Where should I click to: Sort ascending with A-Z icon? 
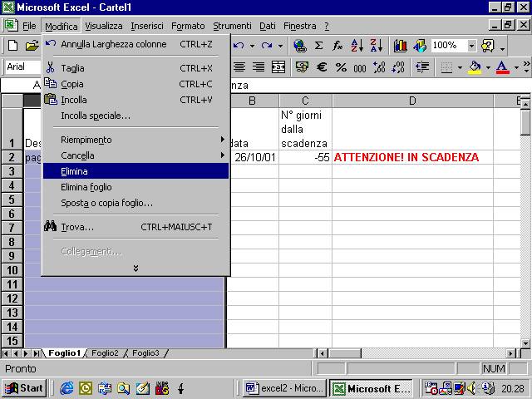coord(357,46)
